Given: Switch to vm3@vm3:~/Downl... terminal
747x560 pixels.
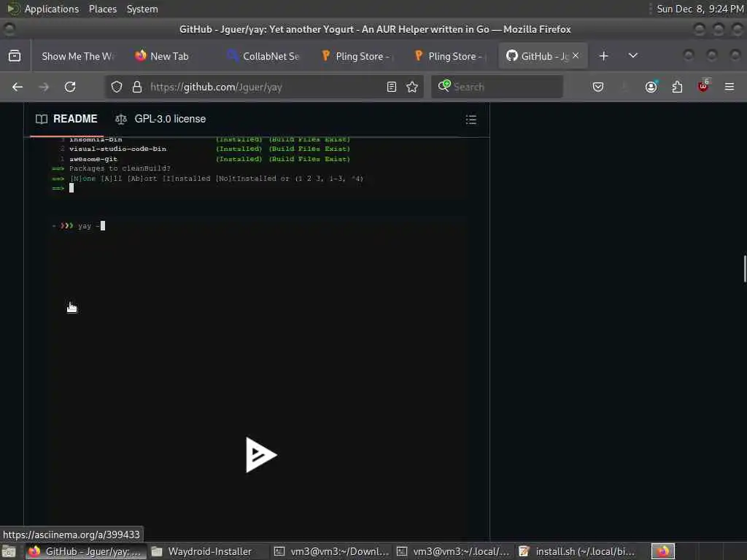Looking at the screenshot, I should pos(332,551).
